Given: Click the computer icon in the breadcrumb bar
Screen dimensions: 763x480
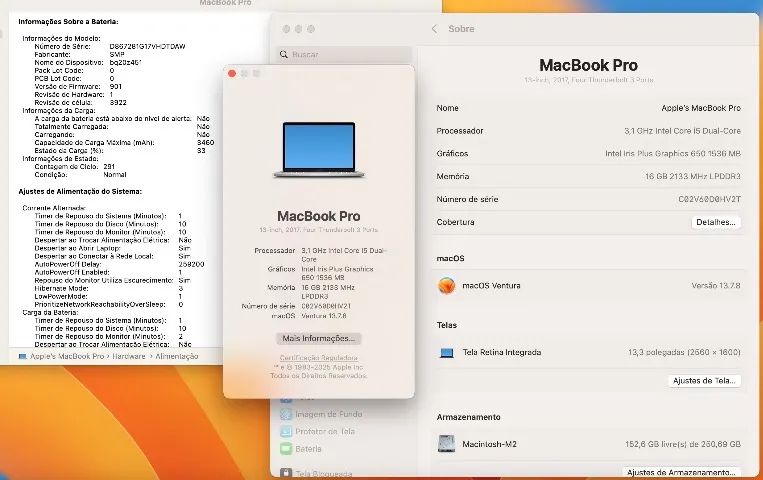Looking at the screenshot, I should tap(22, 356).
